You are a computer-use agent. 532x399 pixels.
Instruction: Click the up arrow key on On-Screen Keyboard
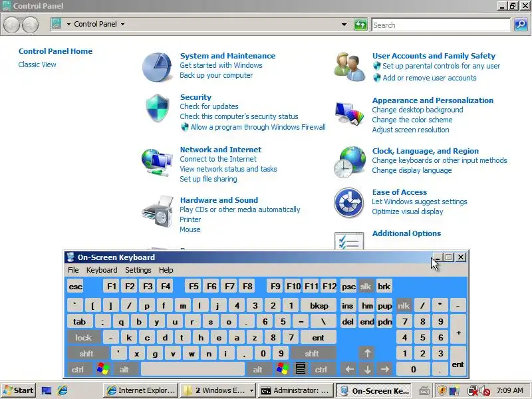367,353
